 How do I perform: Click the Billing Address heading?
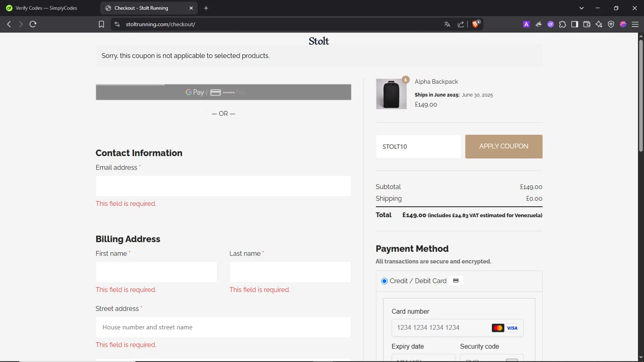tap(128, 239)
